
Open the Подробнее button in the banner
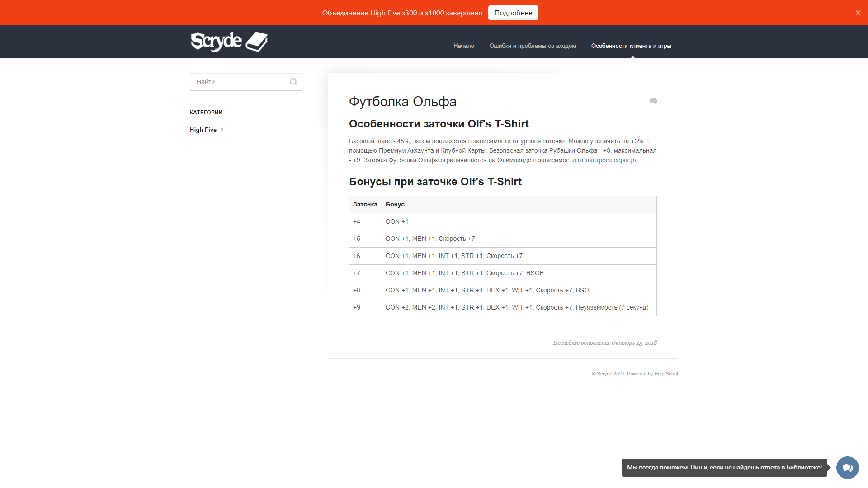513,13
